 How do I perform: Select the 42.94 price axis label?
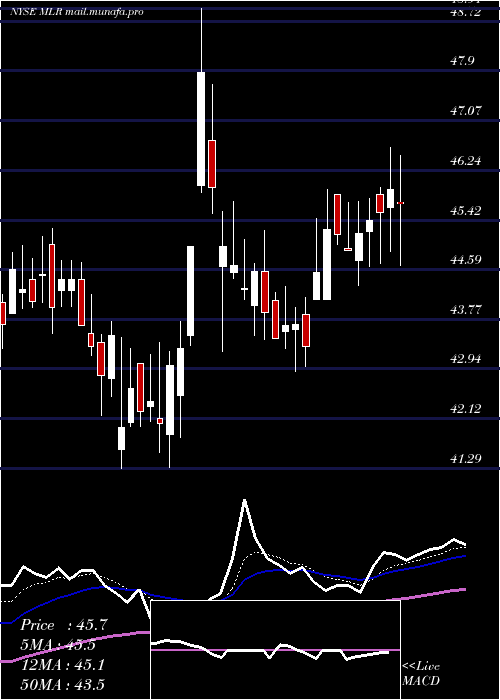tap(467, 358)
